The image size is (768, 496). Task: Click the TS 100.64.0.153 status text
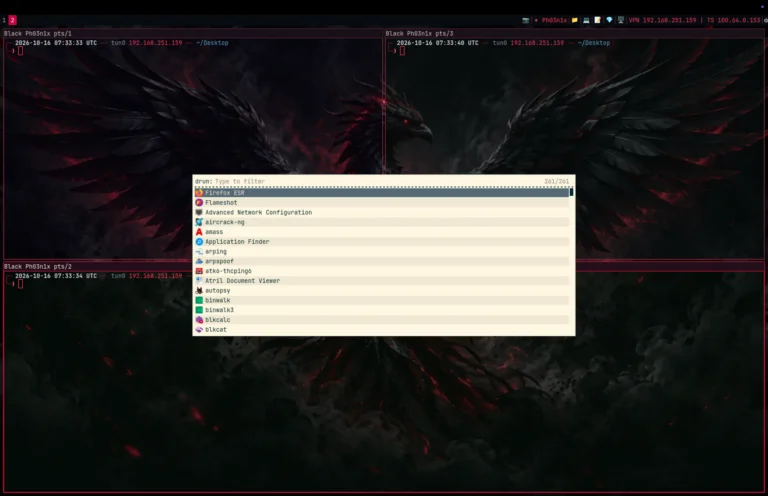point(733,20)
